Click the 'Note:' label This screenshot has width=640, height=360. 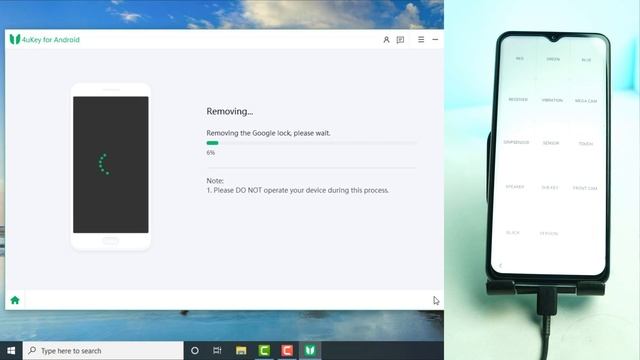click(x=215, y=180)
